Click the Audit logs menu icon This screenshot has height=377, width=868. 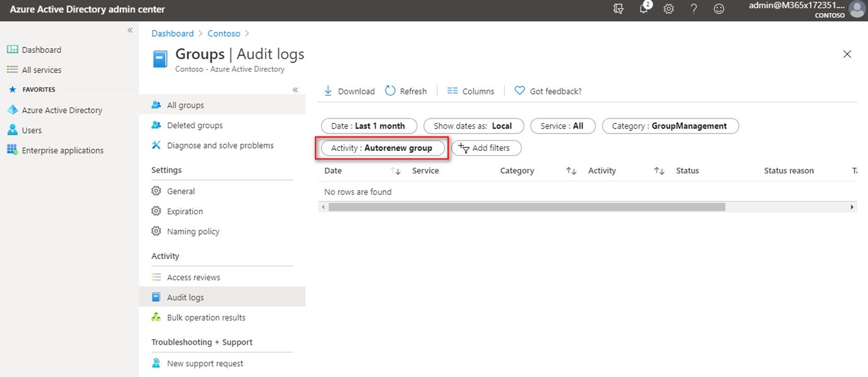156,297
